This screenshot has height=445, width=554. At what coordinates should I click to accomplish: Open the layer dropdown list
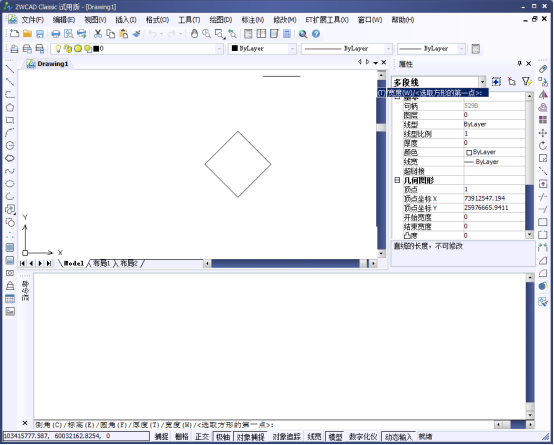click(x=219, y=48)
